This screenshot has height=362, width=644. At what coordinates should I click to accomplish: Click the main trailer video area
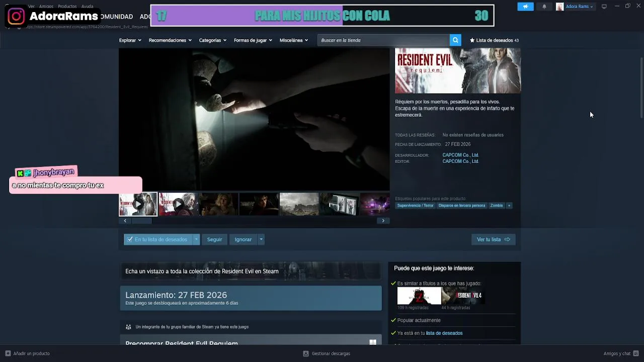[254, 119]
